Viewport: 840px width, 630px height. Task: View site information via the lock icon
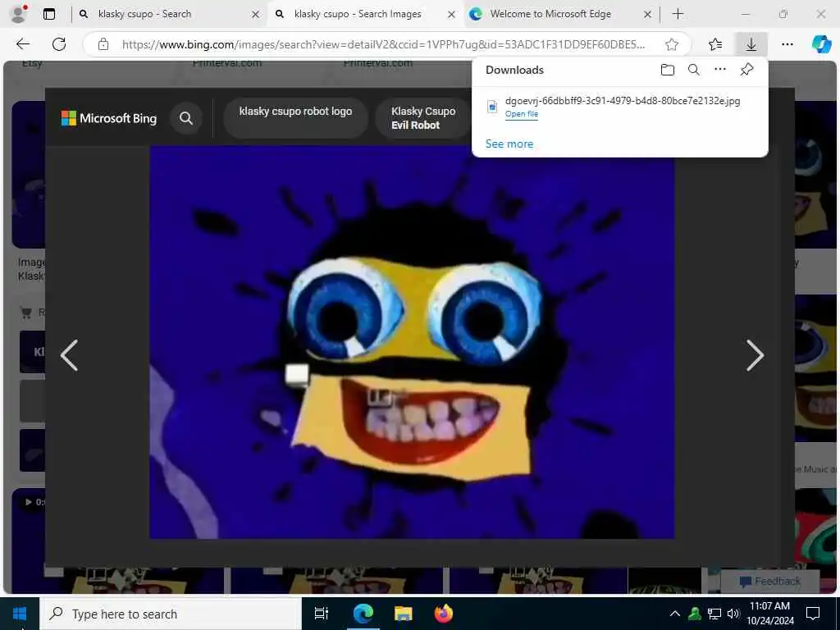(x=103, y=44)
